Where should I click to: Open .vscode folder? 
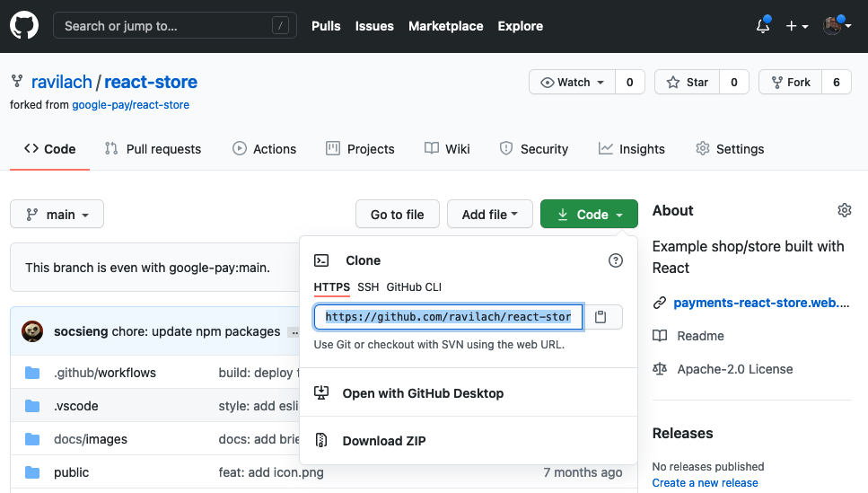(75, 406)
